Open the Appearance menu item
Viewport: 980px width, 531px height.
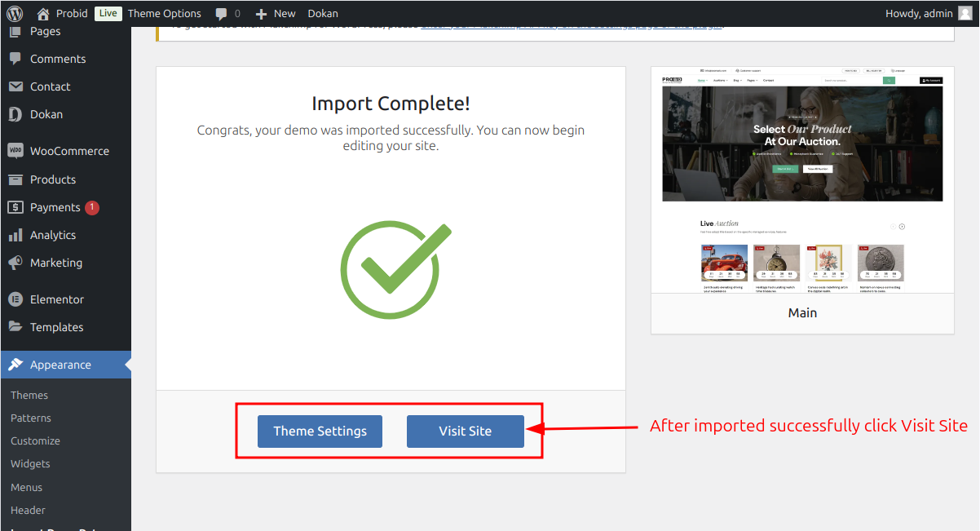(x=65, y=365)
